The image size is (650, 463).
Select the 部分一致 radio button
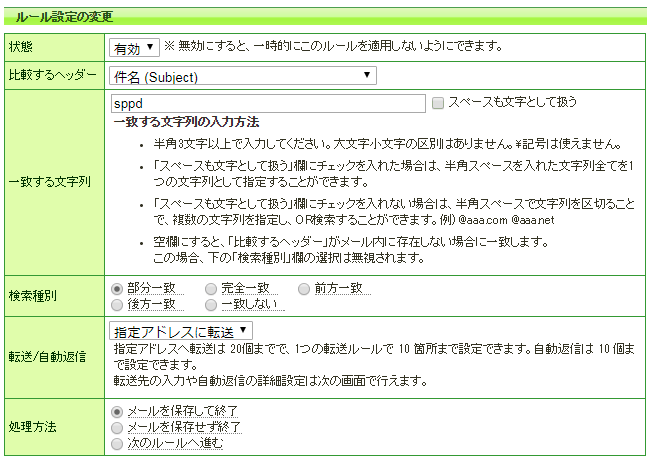118,288
